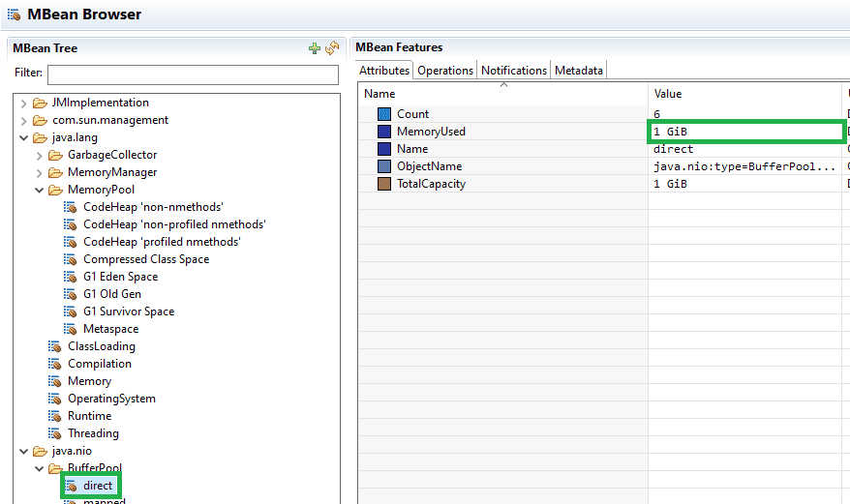Open the Attributes tab
This screenshot has height=504, width=850.
pyautogui.click(x=384, y=71)
